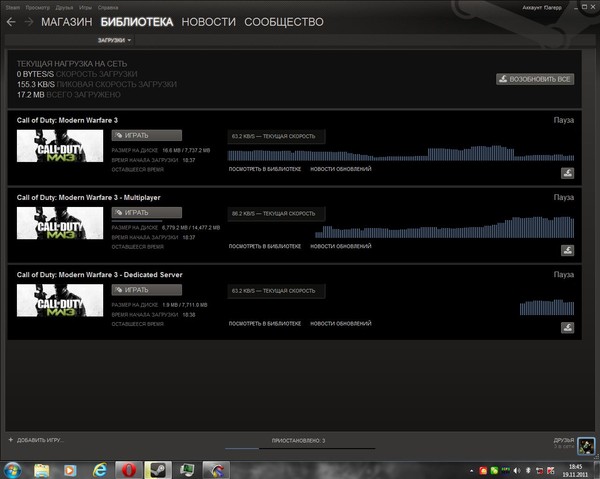Expand the ЗАГРУЗКИ dropdown
This screenshot has height=479, width=600.
tap(114, 40)
